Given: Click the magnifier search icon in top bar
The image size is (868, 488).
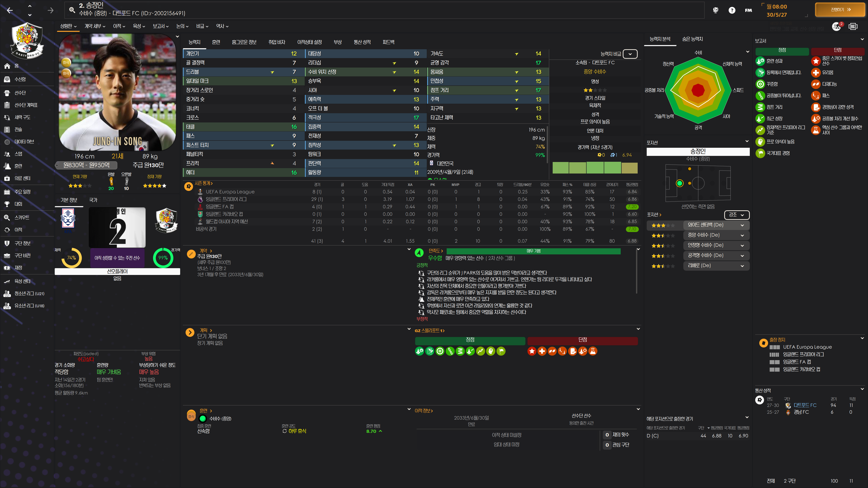Looking at the screenshot, I should (x=72, y=10).
